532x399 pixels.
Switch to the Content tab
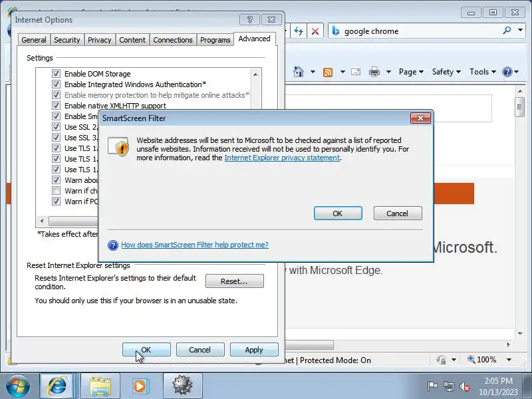tap(132, 40)
